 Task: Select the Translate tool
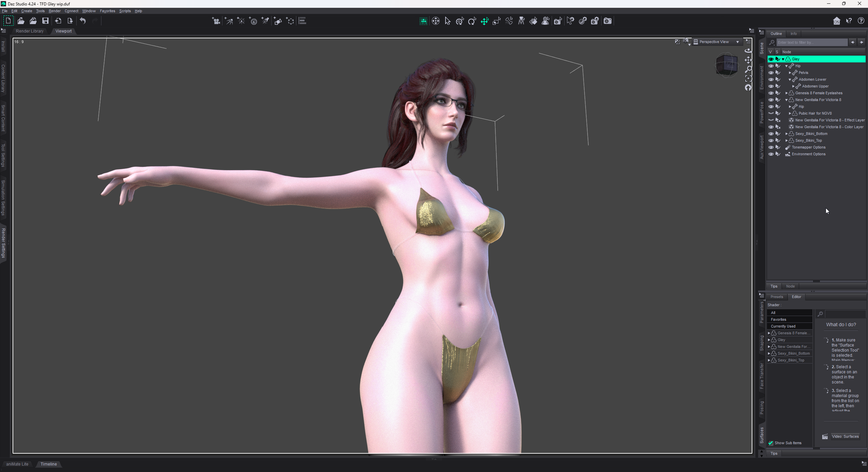point(485,21)
